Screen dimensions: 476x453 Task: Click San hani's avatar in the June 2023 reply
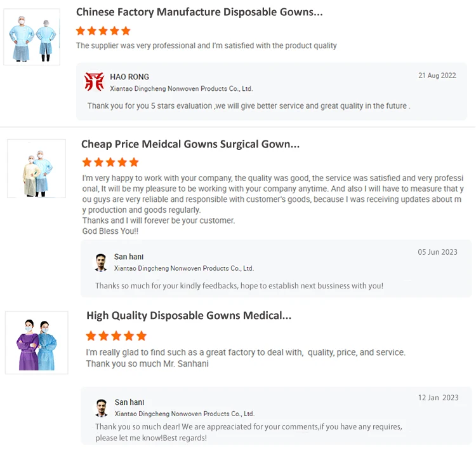tap(101, 262)
